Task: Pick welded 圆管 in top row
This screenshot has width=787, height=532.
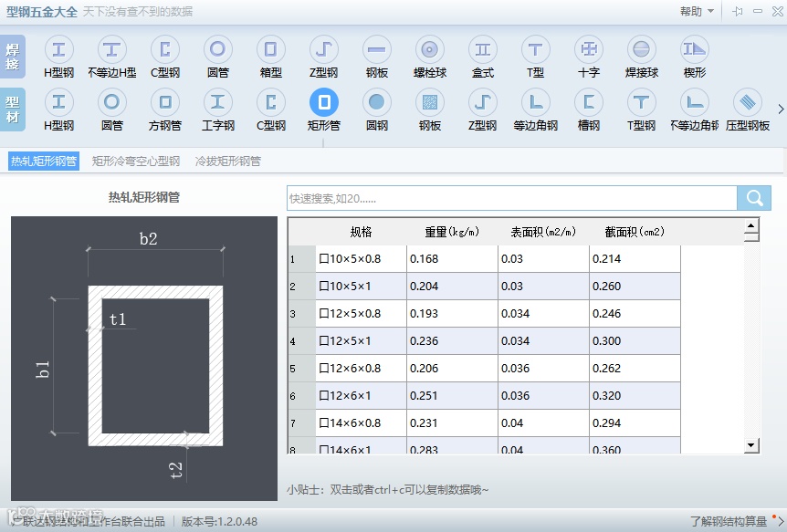Action: pos(218,57)
